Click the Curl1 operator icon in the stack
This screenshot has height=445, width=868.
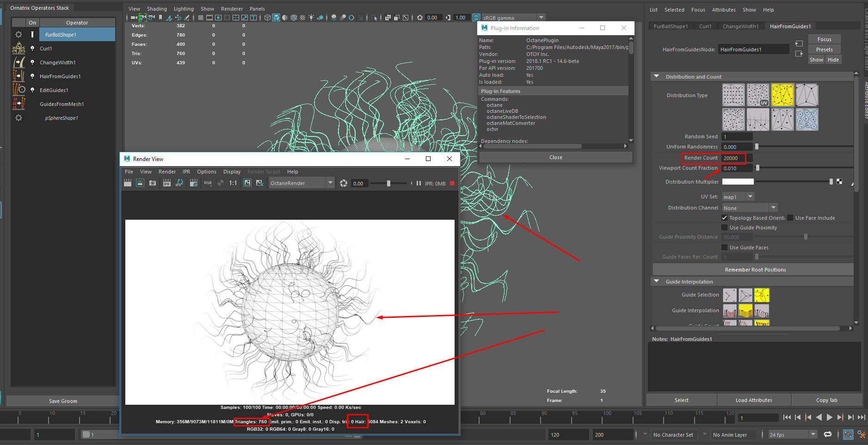[18, 48]
